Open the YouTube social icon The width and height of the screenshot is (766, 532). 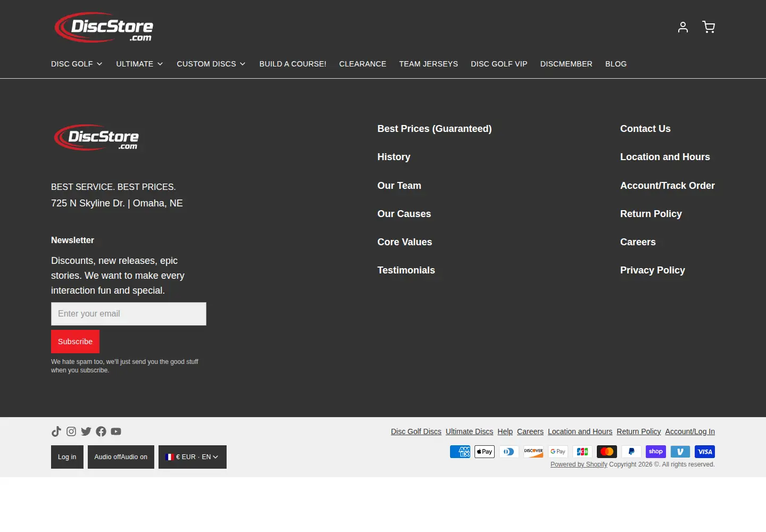click(x=116, y=431)
